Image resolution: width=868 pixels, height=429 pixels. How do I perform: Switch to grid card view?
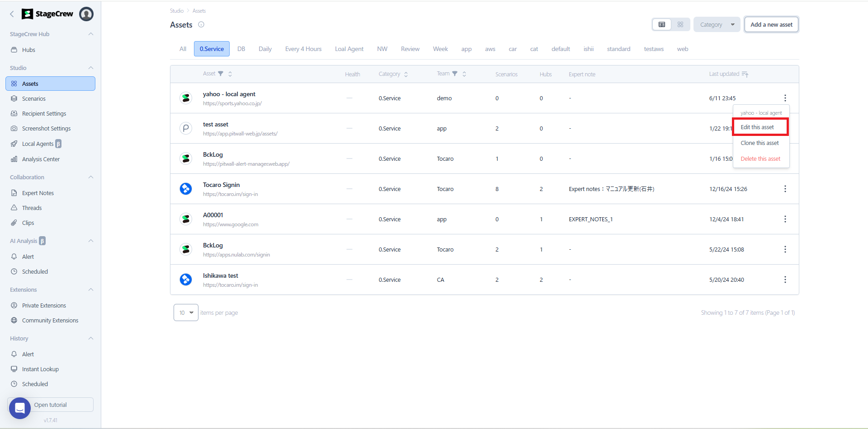click(680, 25)
